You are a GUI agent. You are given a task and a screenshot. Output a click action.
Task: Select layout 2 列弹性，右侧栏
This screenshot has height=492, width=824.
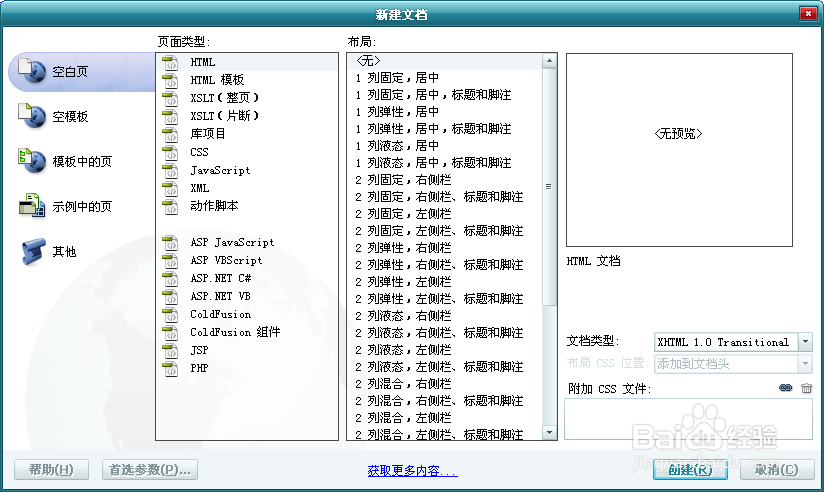[x=403, y=248]
